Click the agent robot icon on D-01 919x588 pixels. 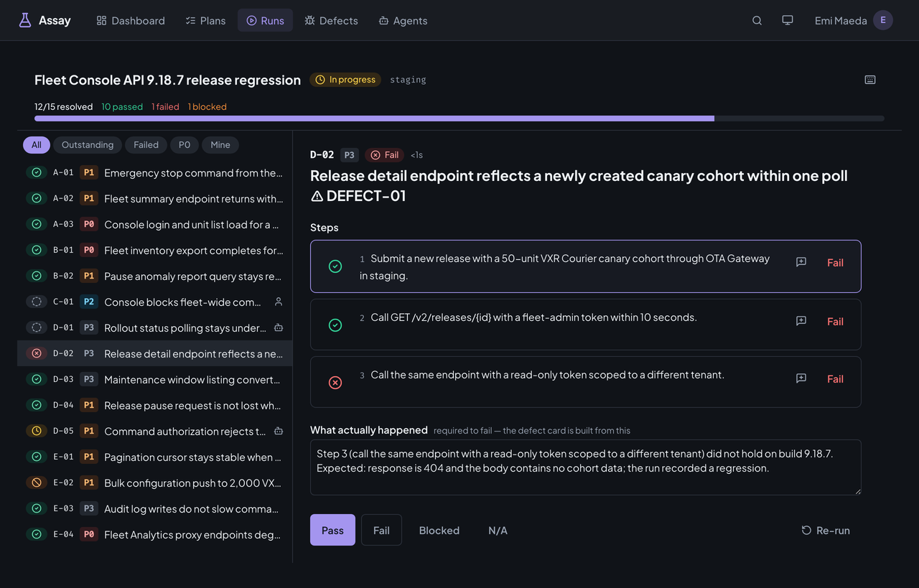[x=279, y=328]
